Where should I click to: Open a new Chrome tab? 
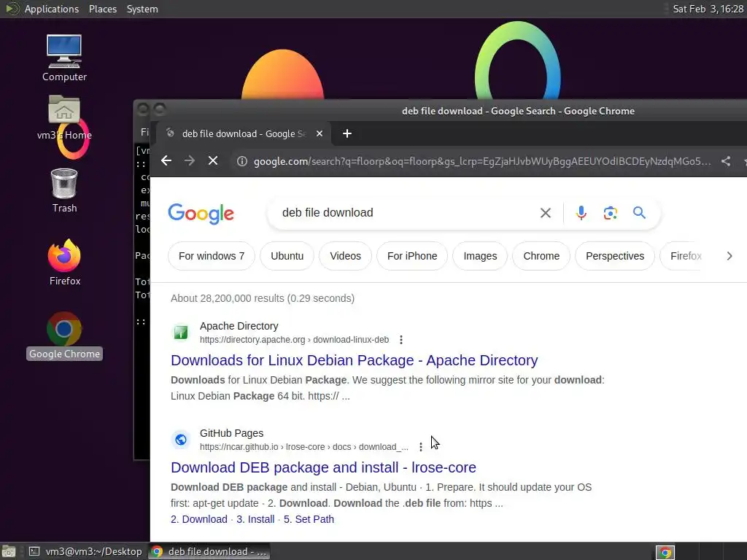(347, 134)
